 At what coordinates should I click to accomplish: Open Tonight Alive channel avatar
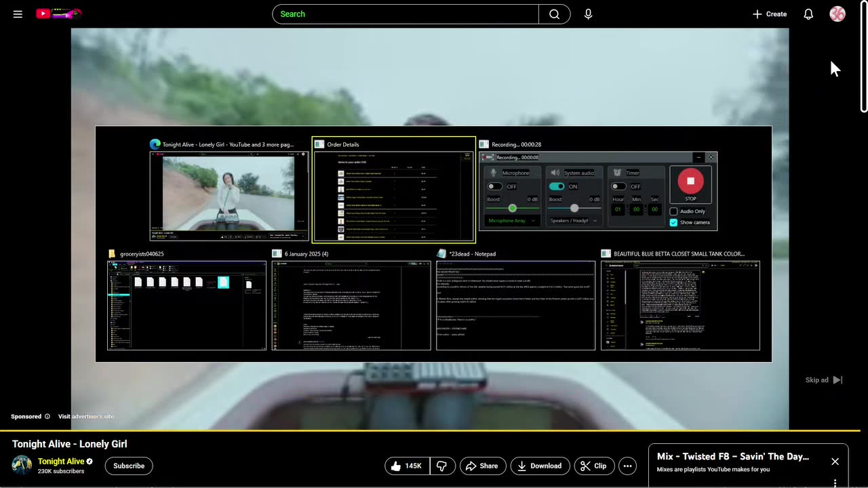(x=22, y=466)
